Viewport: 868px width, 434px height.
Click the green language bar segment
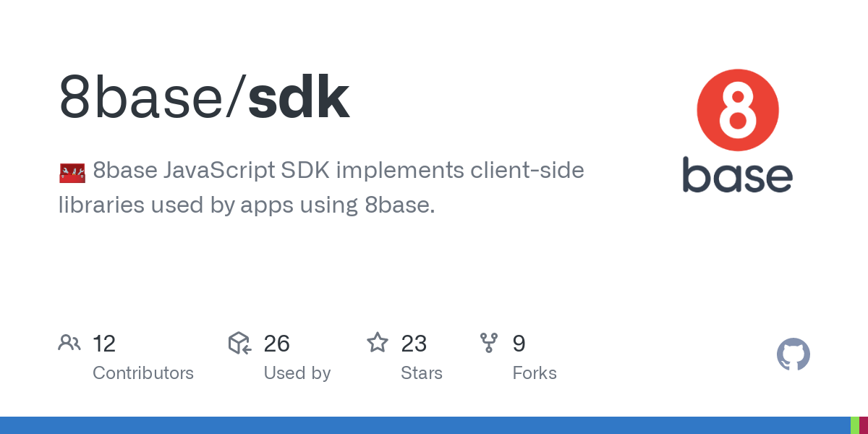coord(854,425)
